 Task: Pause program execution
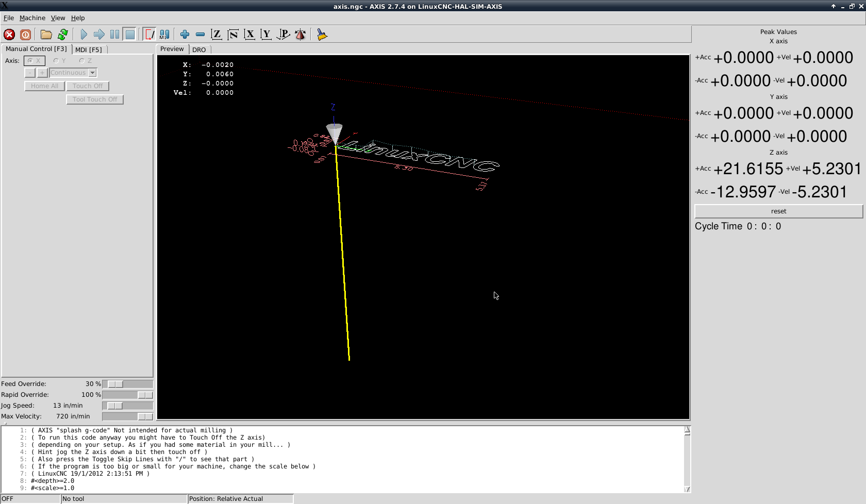pos(114,35)
